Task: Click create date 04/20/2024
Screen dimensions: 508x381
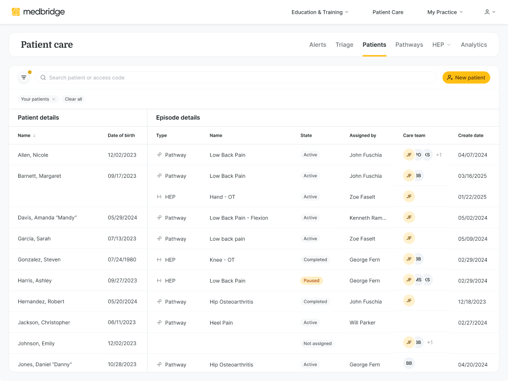Action: click(473, 365)
